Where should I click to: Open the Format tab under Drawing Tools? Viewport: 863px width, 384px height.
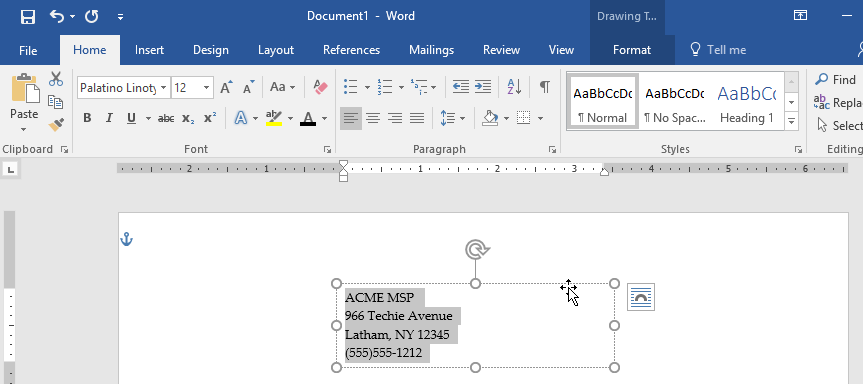pyautogui.click(x=632, y=50)
